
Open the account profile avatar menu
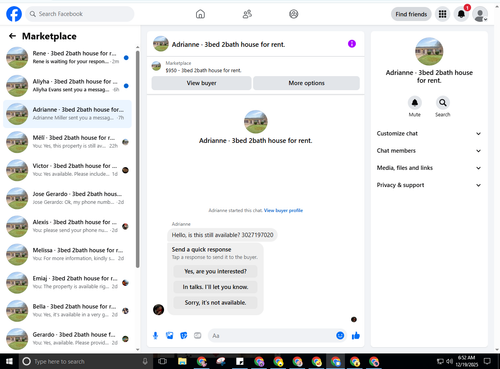(480, 14)
